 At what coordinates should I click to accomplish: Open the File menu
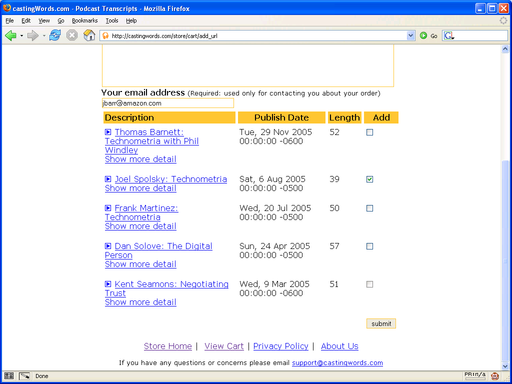(10, 21)
